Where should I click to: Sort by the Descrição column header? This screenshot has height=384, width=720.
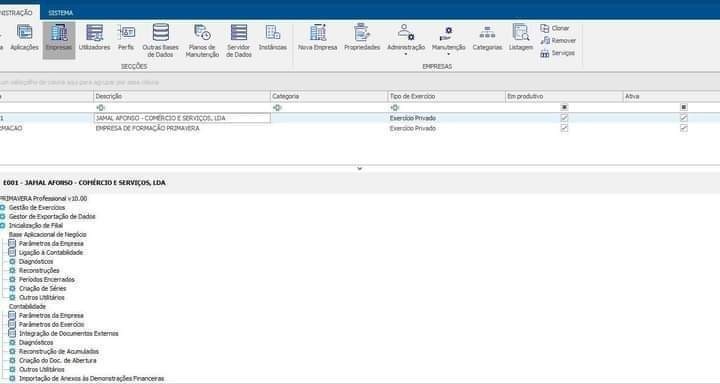[x=182, y=96]
